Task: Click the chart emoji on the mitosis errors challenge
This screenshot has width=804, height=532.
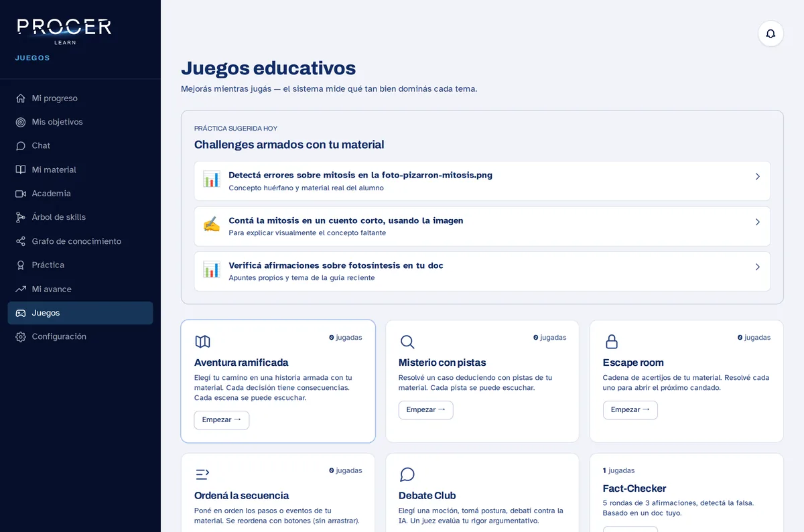Action: [x=212, y=180]
